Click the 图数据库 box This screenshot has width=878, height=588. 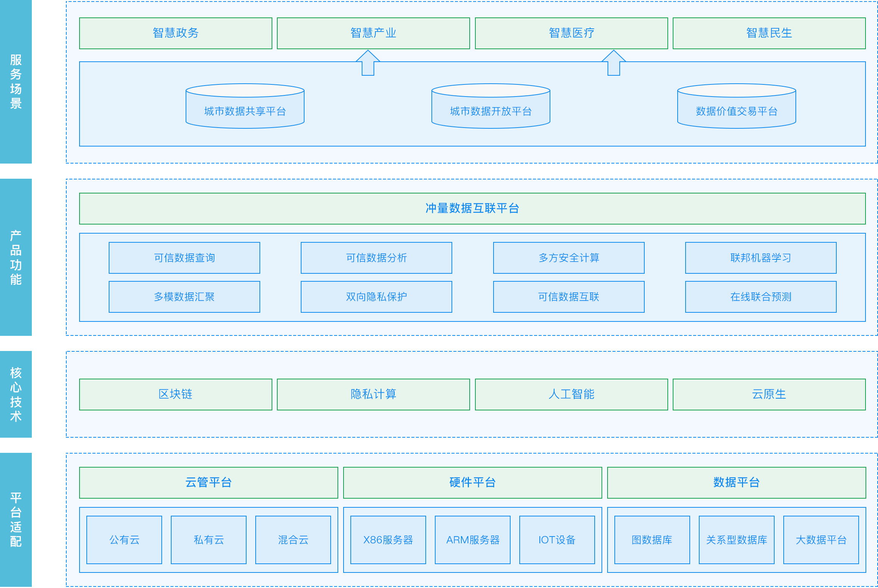[x=652, y=540]
